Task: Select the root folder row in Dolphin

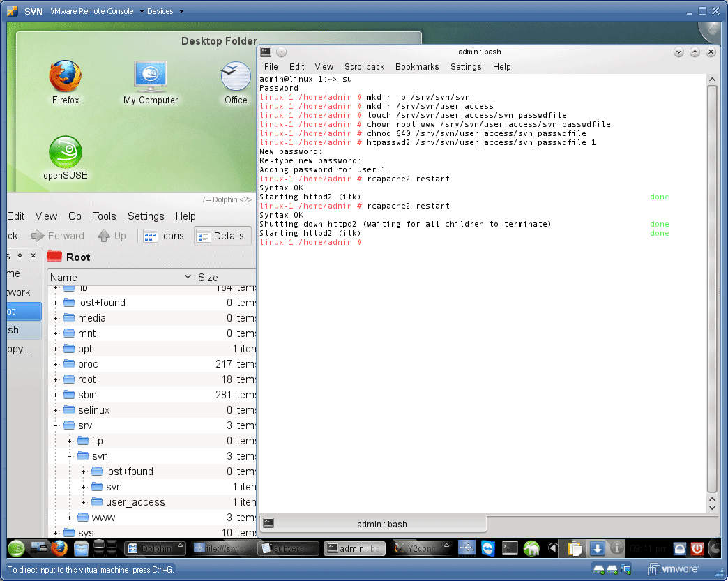Action: pyautogui.click(x=152, y=379)
